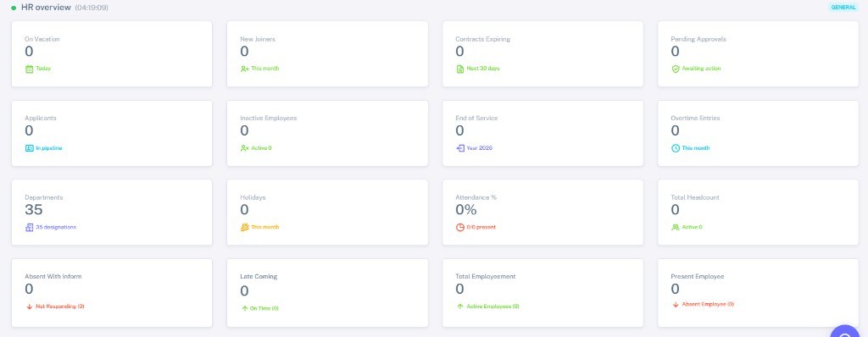Click the shield check icon under Pending Approvals
The height and width of the screenshot is (337, 868).
point(676,69)
